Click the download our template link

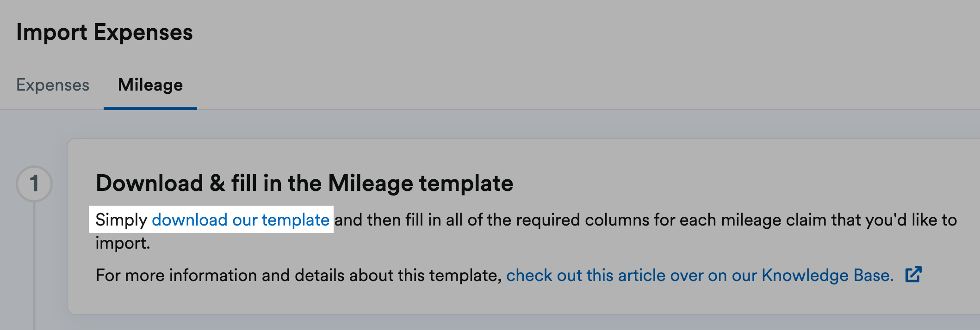(x=241, y=220)
